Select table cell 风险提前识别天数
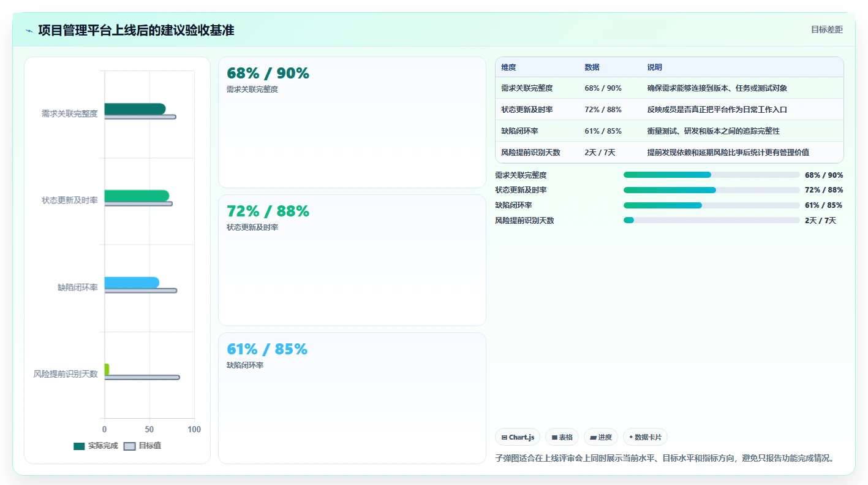Screen dimensions: 868x485 [530, 153]
